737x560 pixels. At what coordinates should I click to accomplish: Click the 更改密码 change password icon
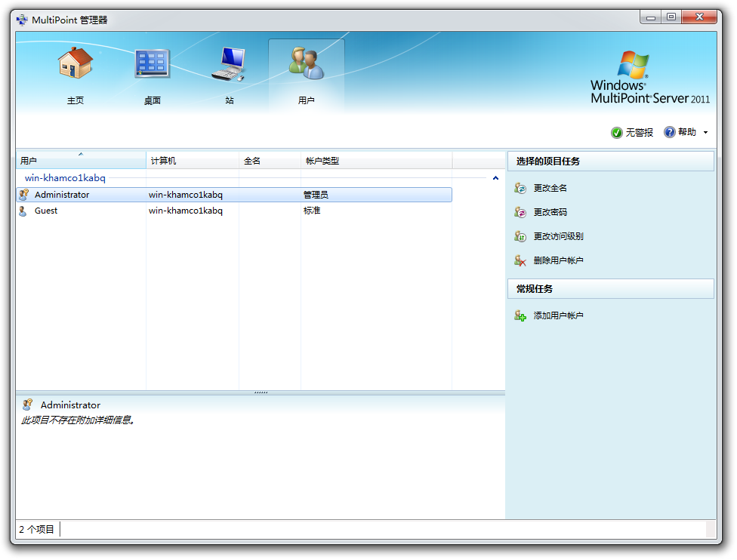(x=520, y=212)
